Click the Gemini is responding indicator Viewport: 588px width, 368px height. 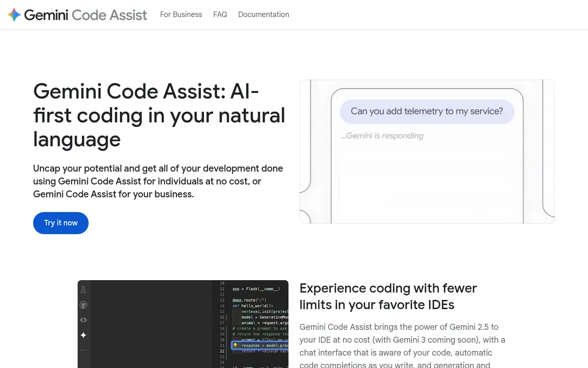tap(382, 135)
